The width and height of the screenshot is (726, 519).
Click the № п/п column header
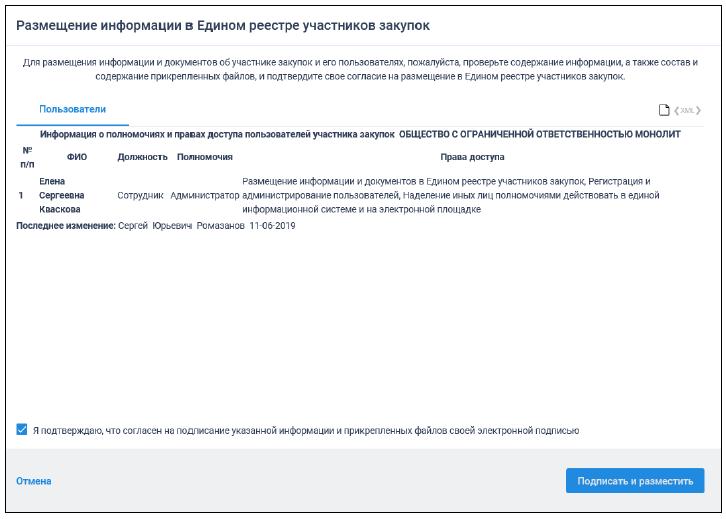pos(27,157)
